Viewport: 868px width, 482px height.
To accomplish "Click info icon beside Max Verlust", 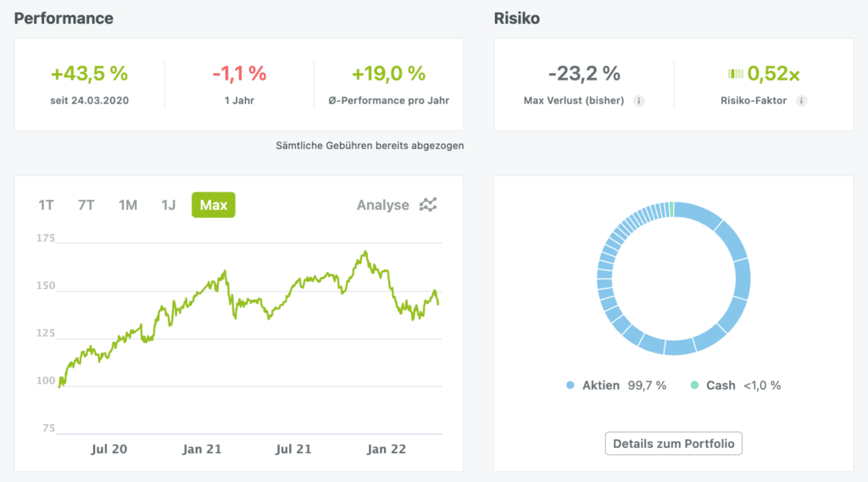I will click(639, 101).
